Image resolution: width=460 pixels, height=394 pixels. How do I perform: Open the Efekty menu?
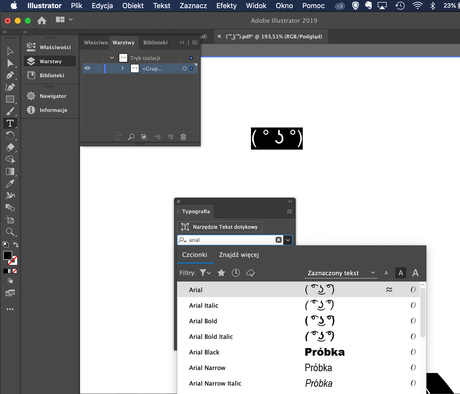[x=226, y=6]
